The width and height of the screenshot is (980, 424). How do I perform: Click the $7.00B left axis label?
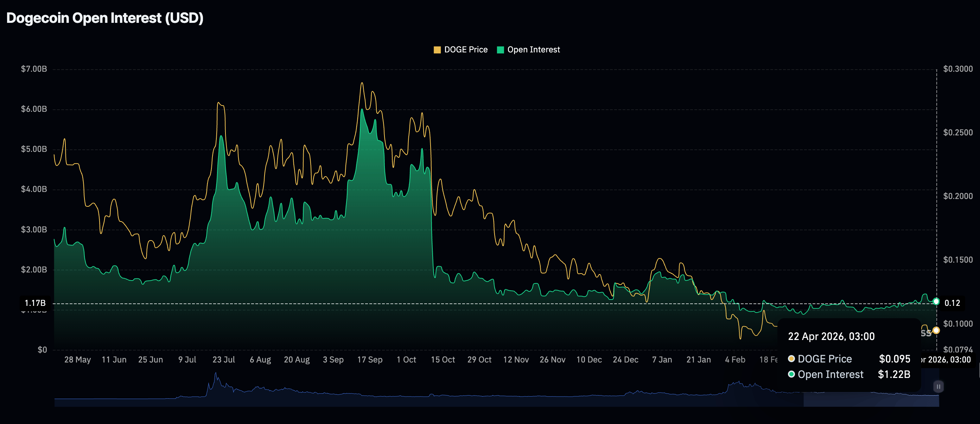34,69
